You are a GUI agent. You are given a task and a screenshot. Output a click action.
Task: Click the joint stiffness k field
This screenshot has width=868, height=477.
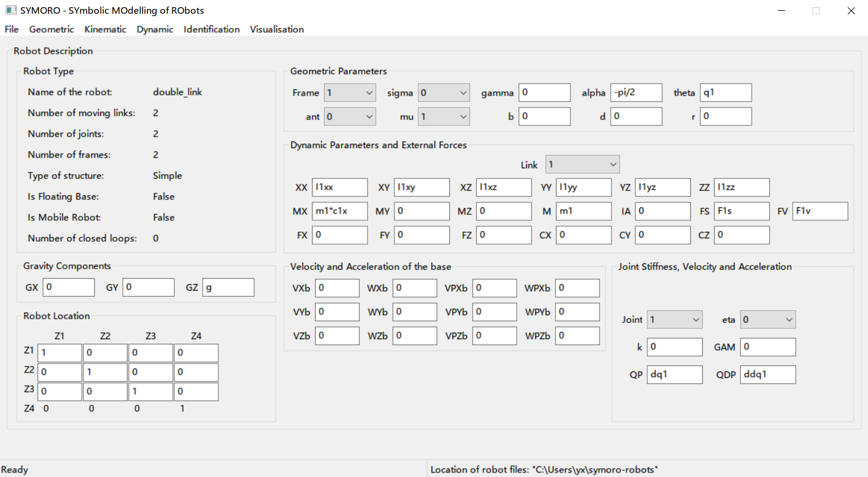(675, 347)
